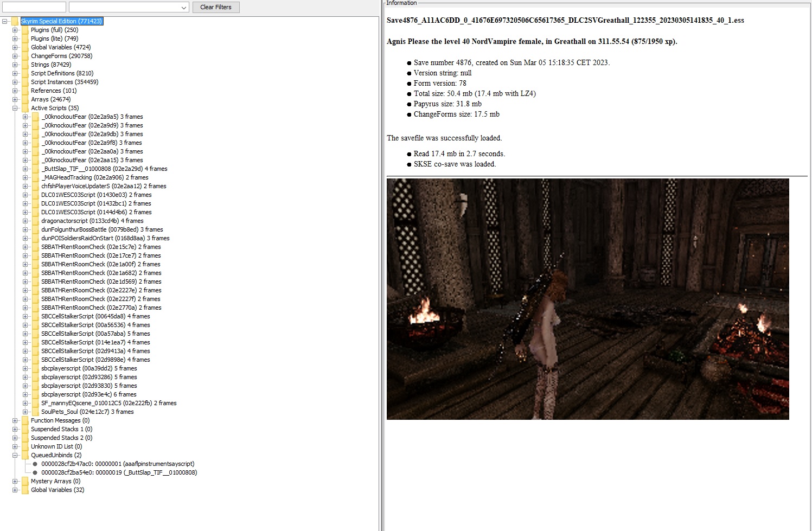Expand the Plugins (lite) (749) node
The height and width of the screenshot is (531, 812).
[x=15, y=39]
